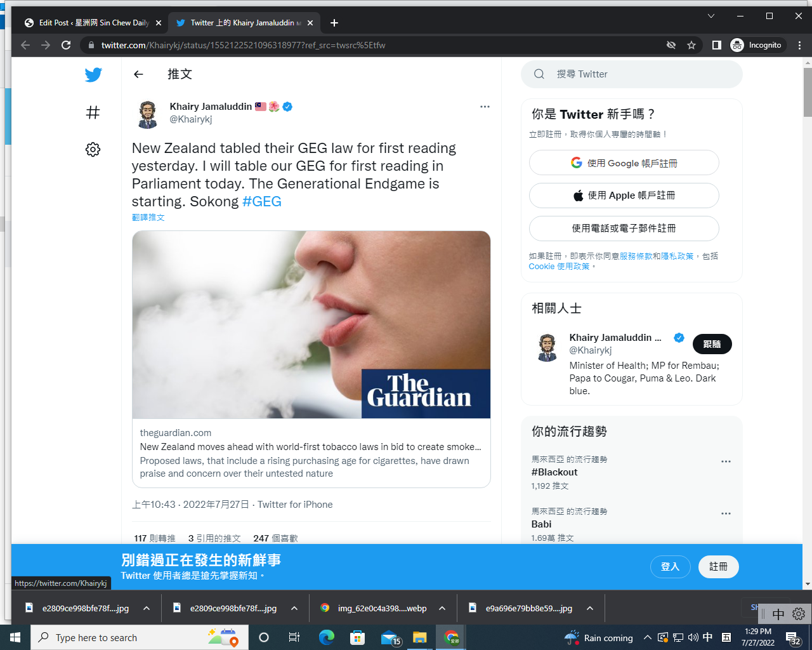Image resolution: width=812 pixels, height=650 pixels.
Task: Toggle the Chinese IME language indicator
Action: click(x=708, y=637)
